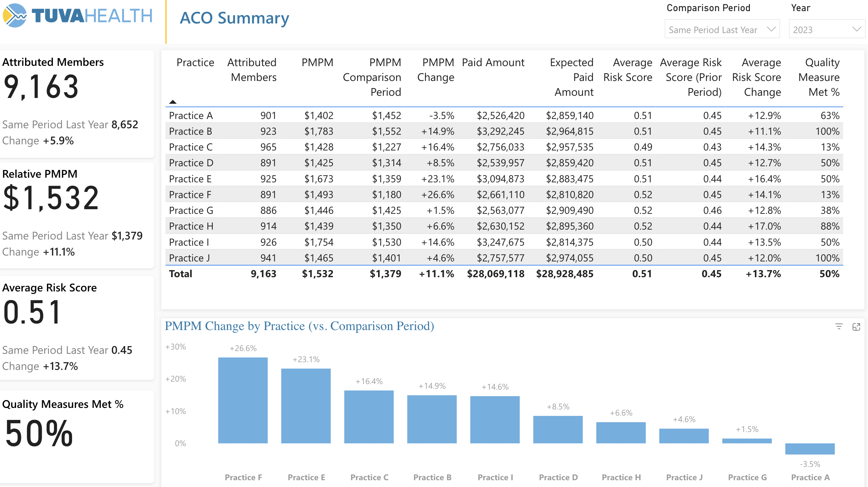This screenshot has width=868, height=487.
Task: Click the Practice E bar
Action: [306, 405]
